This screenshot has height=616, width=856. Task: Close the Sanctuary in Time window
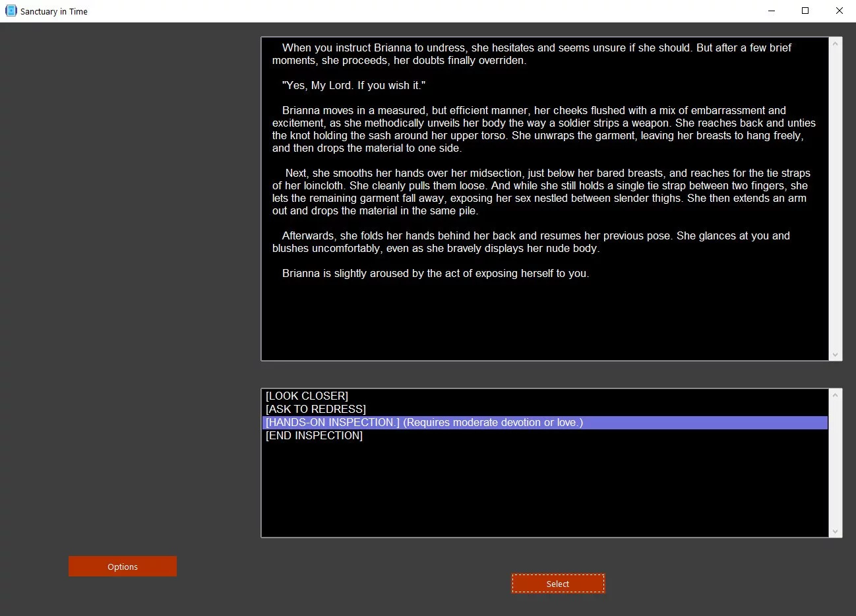(839, 11)
